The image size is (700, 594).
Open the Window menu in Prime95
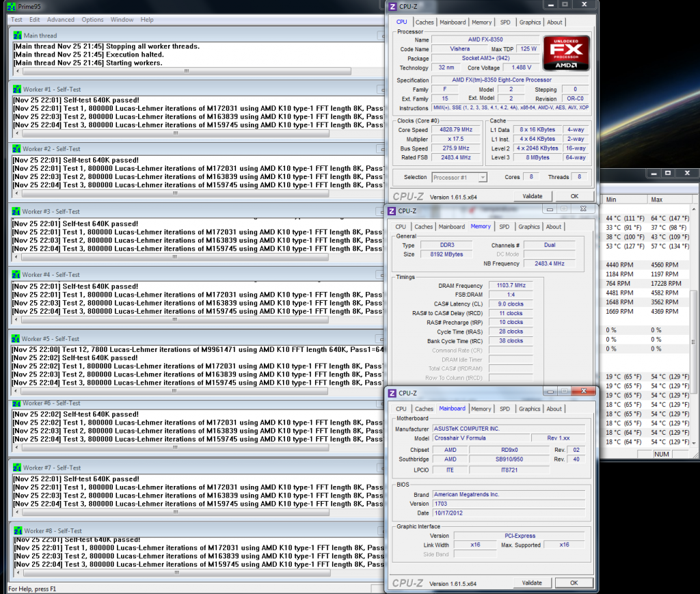(122, 20)
